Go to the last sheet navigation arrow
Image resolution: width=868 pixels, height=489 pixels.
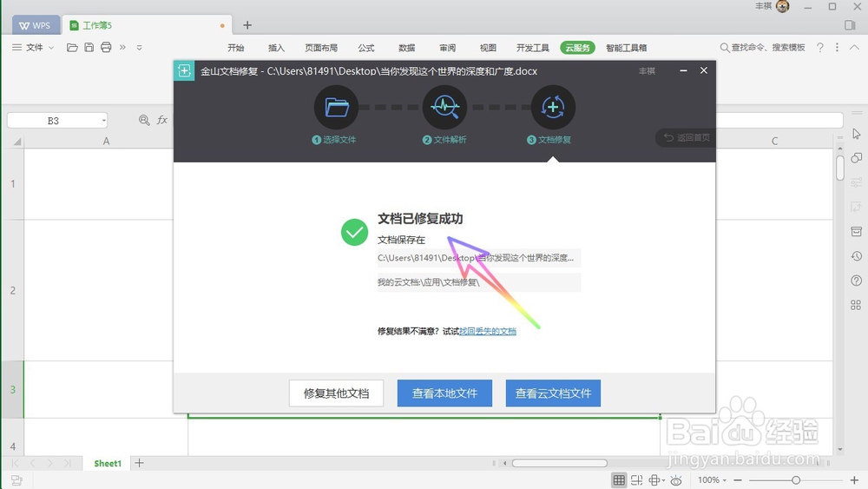pos(67,463)
